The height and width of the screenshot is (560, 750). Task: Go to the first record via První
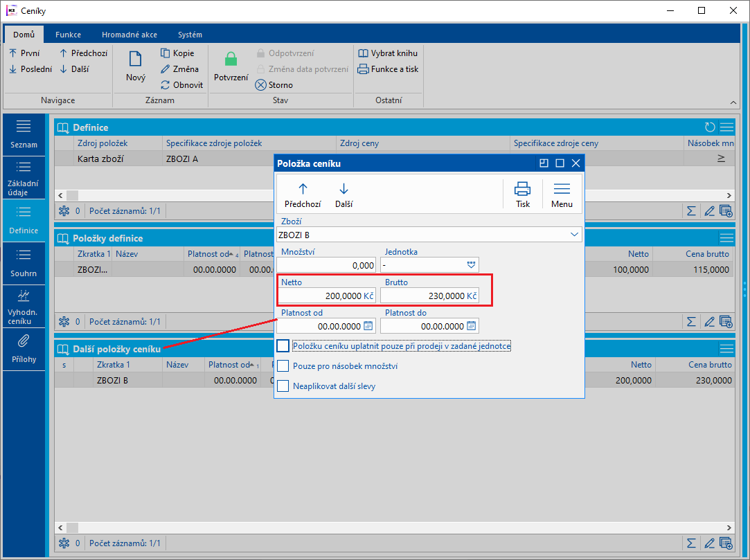24,53
